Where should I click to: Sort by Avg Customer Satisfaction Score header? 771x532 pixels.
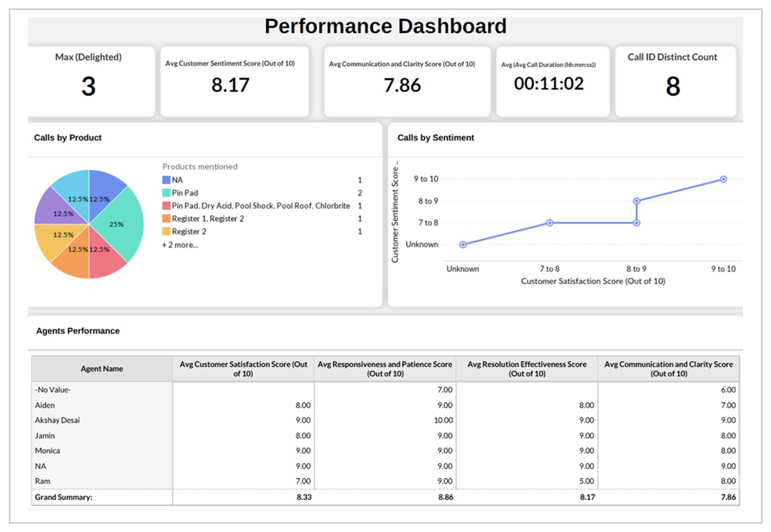tap(243, 369)
